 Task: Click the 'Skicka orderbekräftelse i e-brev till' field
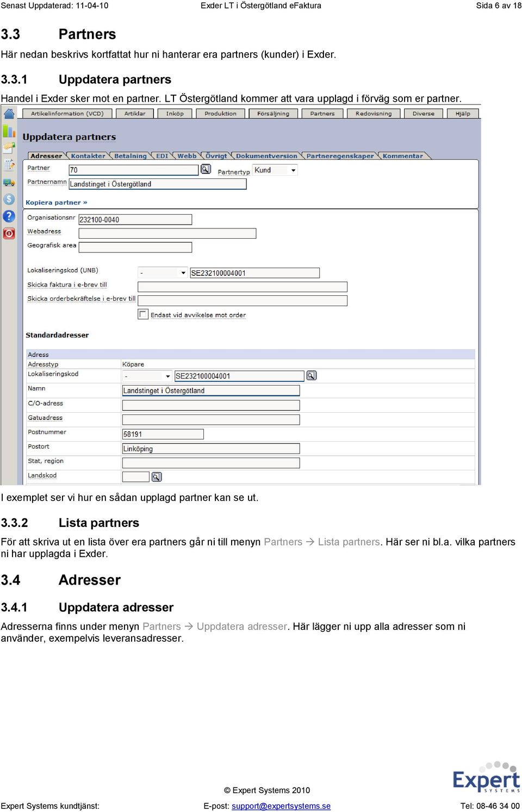point(243,300)
